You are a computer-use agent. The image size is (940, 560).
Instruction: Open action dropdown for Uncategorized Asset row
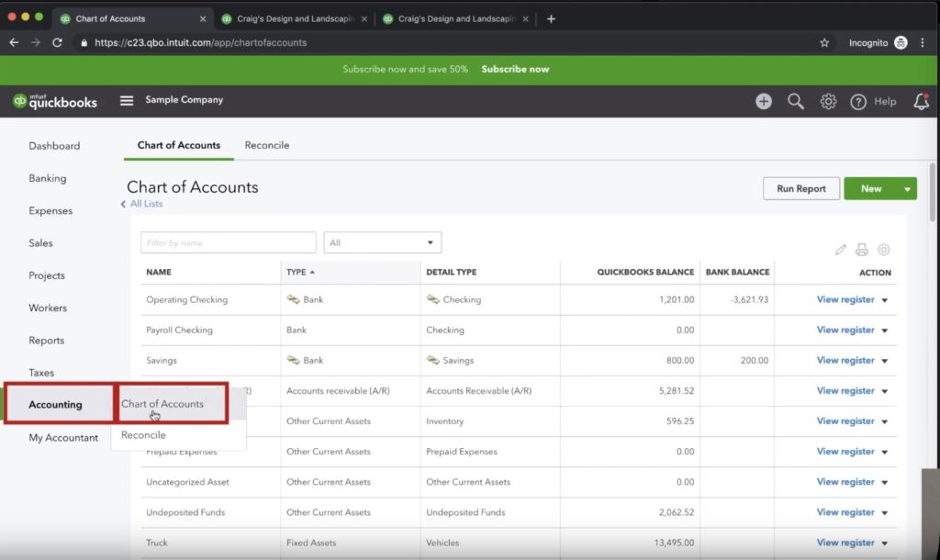(884, 482)
